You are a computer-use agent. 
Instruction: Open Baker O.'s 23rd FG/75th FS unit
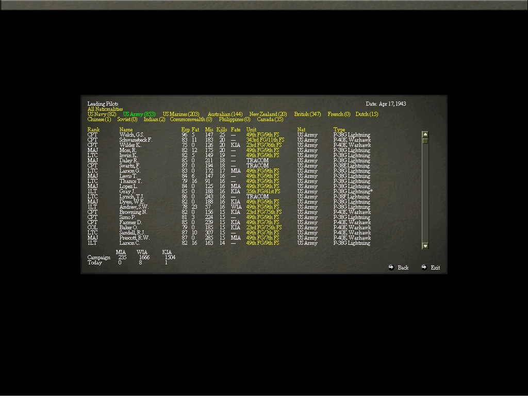(263, 227)
